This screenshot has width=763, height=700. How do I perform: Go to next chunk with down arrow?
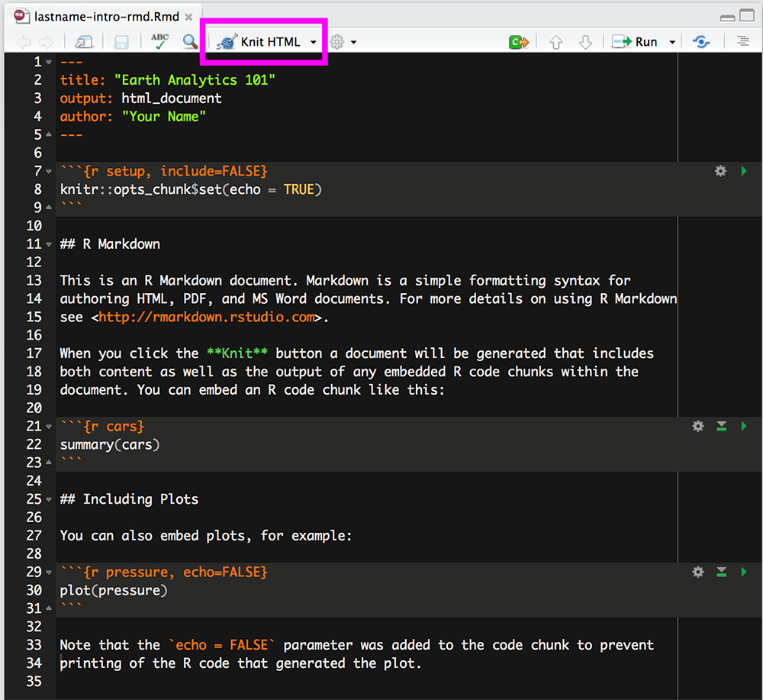[x=586, y=42]
